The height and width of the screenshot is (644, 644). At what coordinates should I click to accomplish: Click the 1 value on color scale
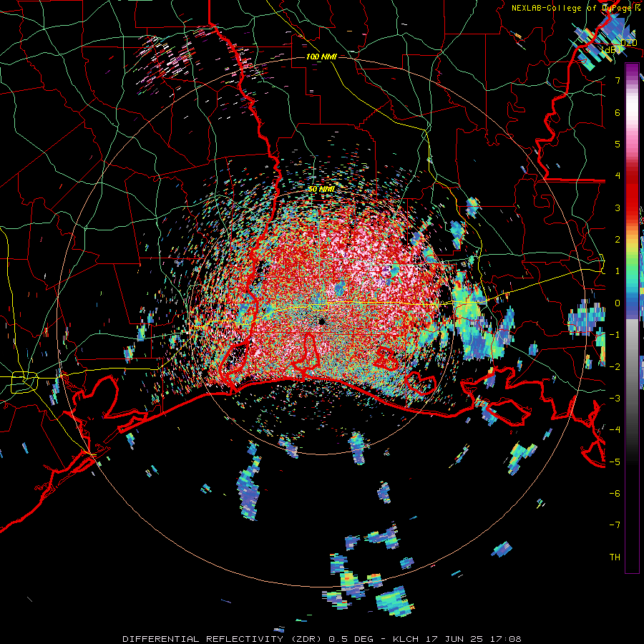click(x=618, y=271)
